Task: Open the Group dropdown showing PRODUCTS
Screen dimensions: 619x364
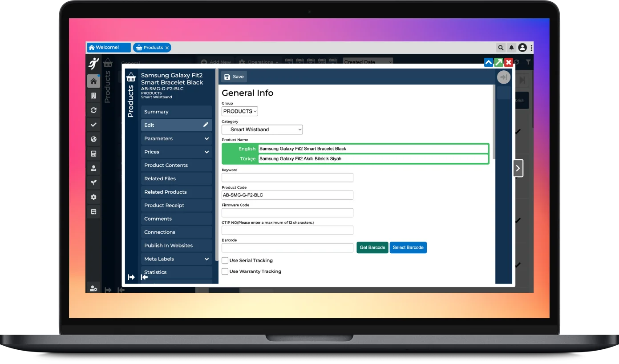Action: [240, 111]
